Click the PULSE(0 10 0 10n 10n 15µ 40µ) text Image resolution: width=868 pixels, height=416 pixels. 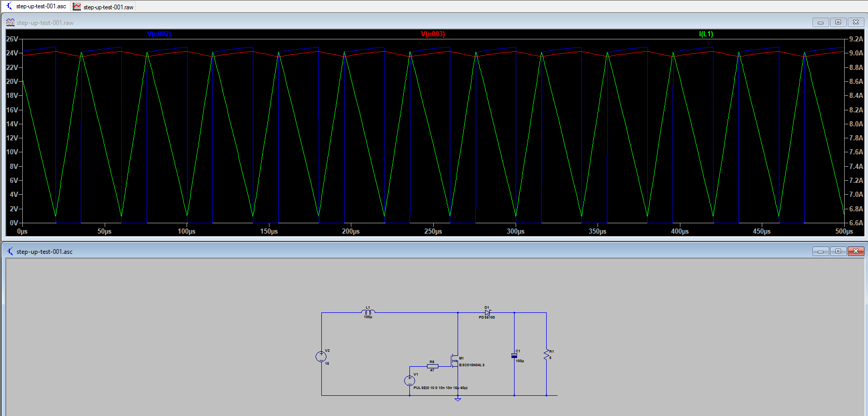click(x=440, y=388)
